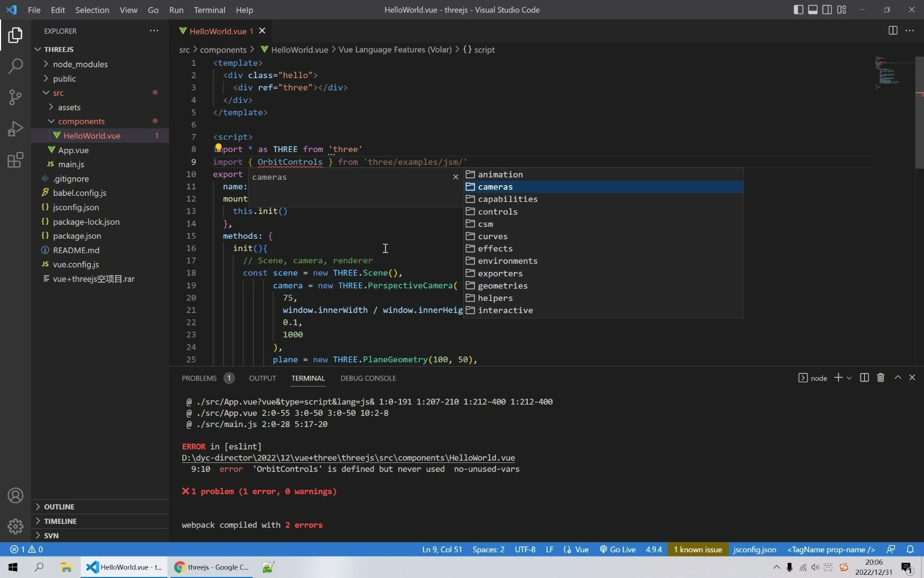
Task: Click the 1 known issue status item
Action: point(698,550)
